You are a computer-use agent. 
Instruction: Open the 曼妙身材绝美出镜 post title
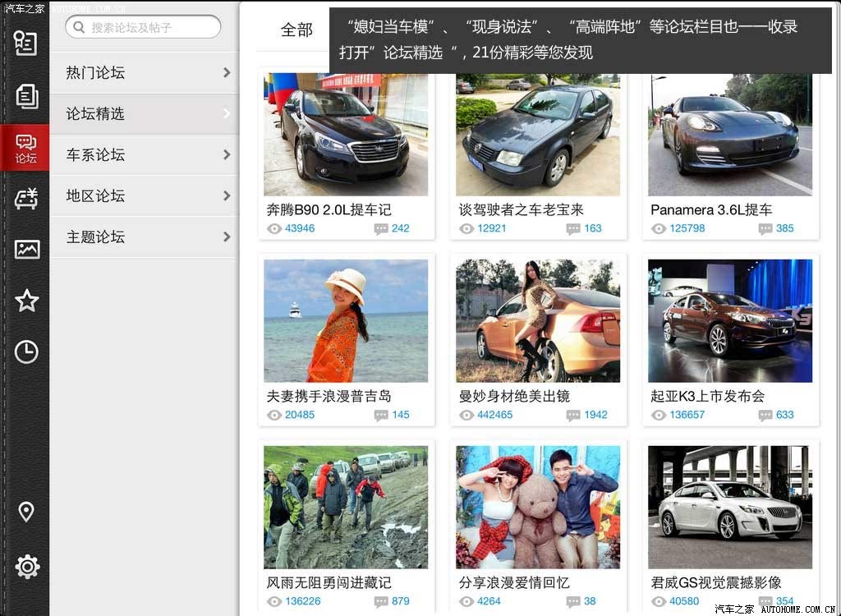coord(514,396)
